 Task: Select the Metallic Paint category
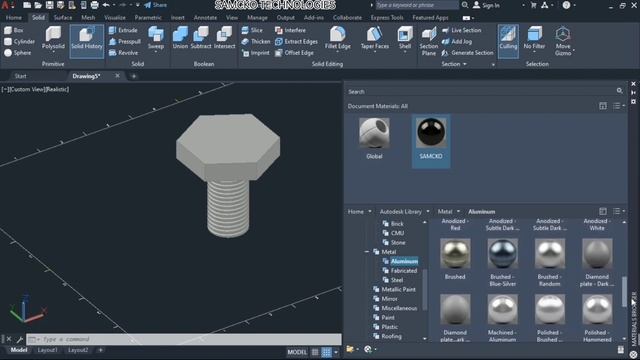394,289
